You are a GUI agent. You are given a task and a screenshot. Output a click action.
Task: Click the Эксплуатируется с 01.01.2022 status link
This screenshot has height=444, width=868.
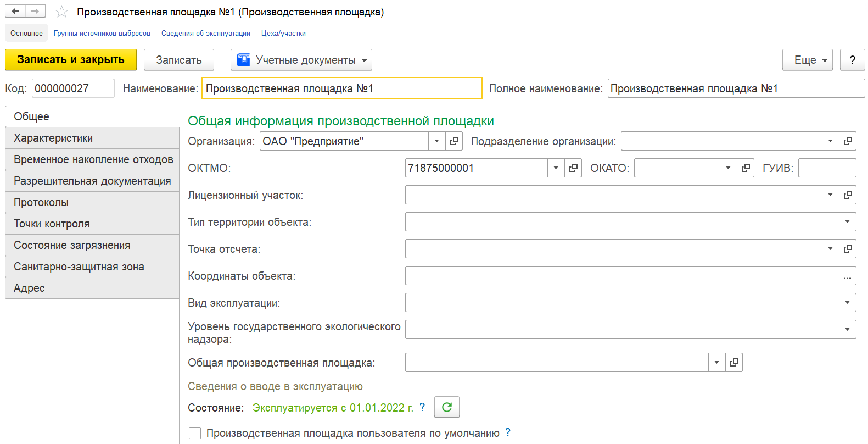[x=333, y=408]
